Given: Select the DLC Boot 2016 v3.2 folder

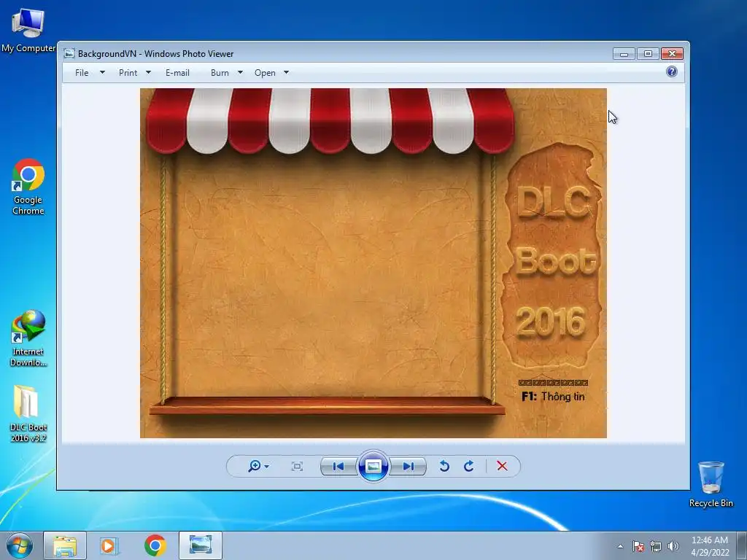Looking at the screenshot, I should (28, 413).
